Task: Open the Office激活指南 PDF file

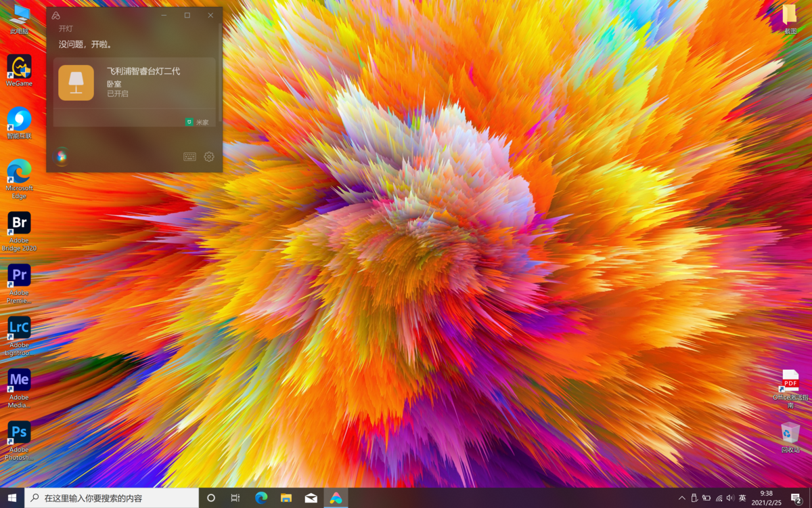Action: 790,389
